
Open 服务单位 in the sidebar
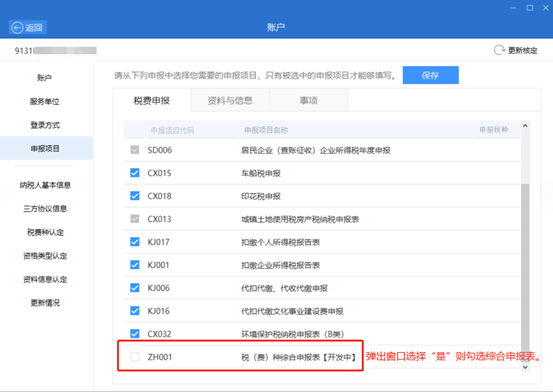pos(45,102)
